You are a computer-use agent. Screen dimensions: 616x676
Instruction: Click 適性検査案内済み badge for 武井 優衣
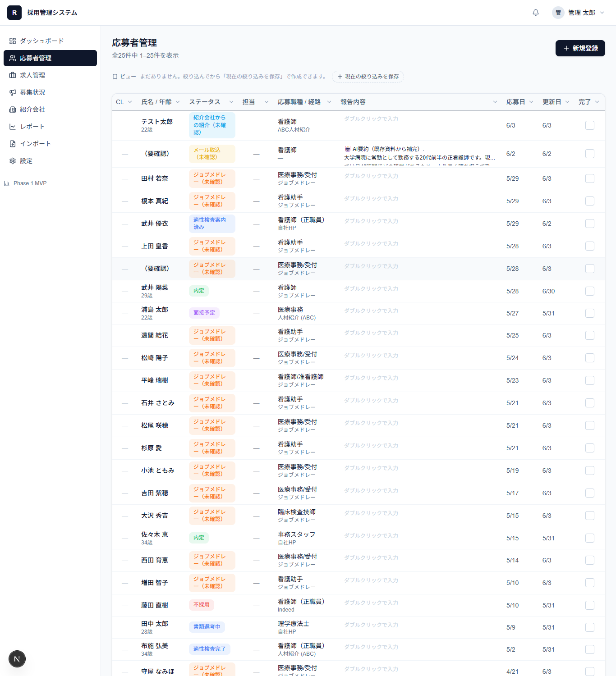point(212,224)
